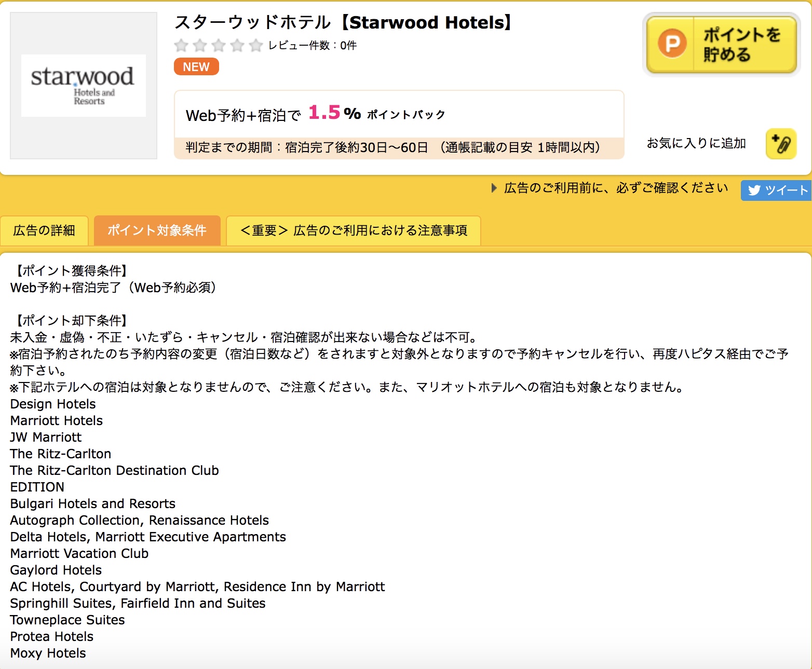Click the orange NEW badge

pyautogui.click(x=196, y=67)
